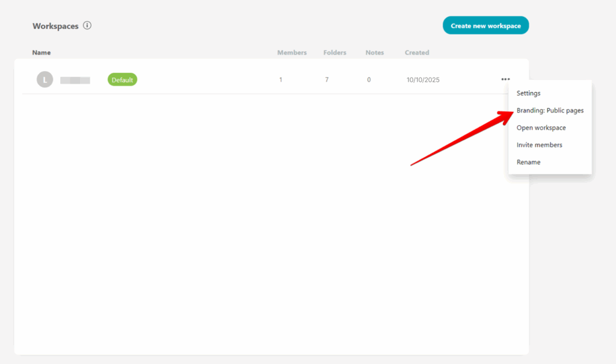Click the blurred workspace name
The height and width of the screenshot is (364, 616).
pyautogui.click(x=75, y=79)
